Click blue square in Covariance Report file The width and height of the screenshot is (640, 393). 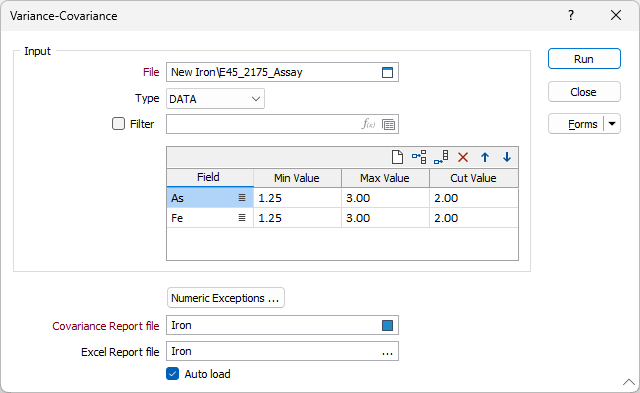coord(387,325)
